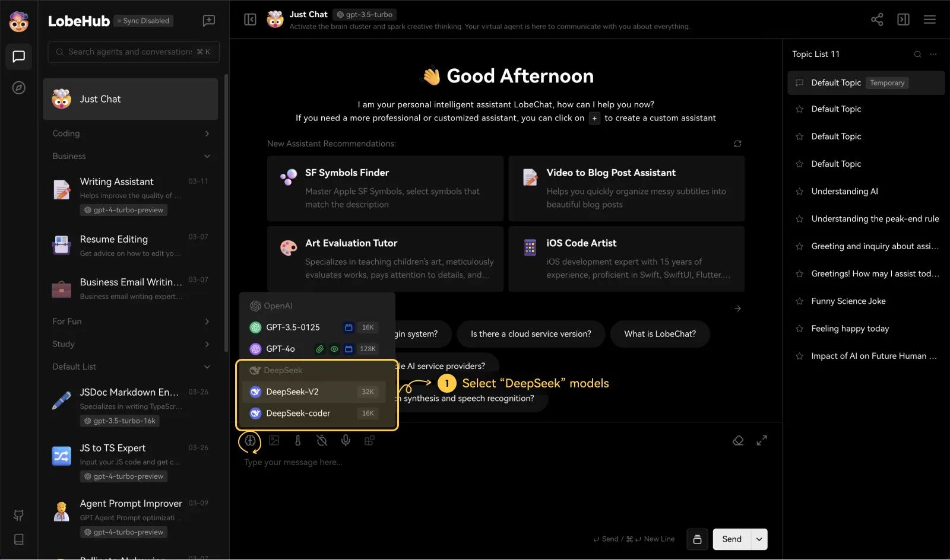Click the history timer-off icon
The width and height of the screenshot is (950, 560).
click(322, 441)
